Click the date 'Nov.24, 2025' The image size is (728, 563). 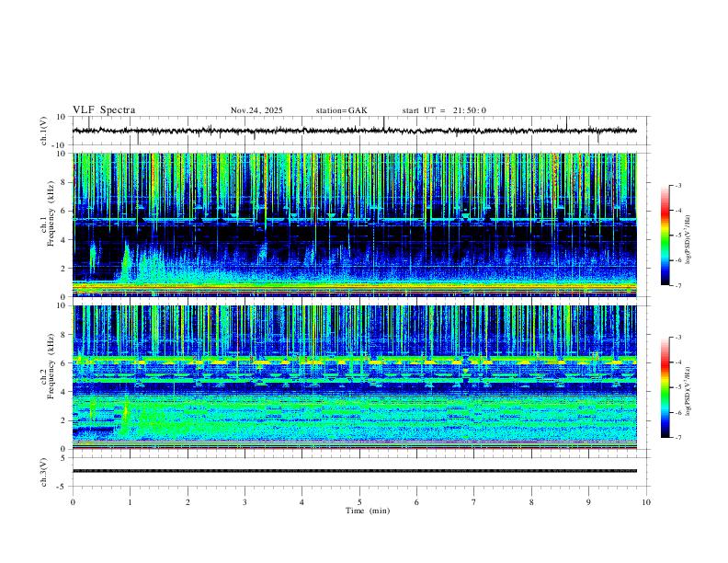(256, 110)
